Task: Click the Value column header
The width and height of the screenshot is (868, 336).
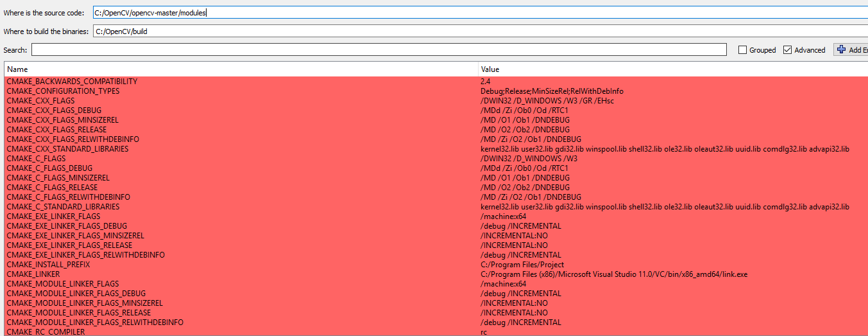Action: (673, 69)
